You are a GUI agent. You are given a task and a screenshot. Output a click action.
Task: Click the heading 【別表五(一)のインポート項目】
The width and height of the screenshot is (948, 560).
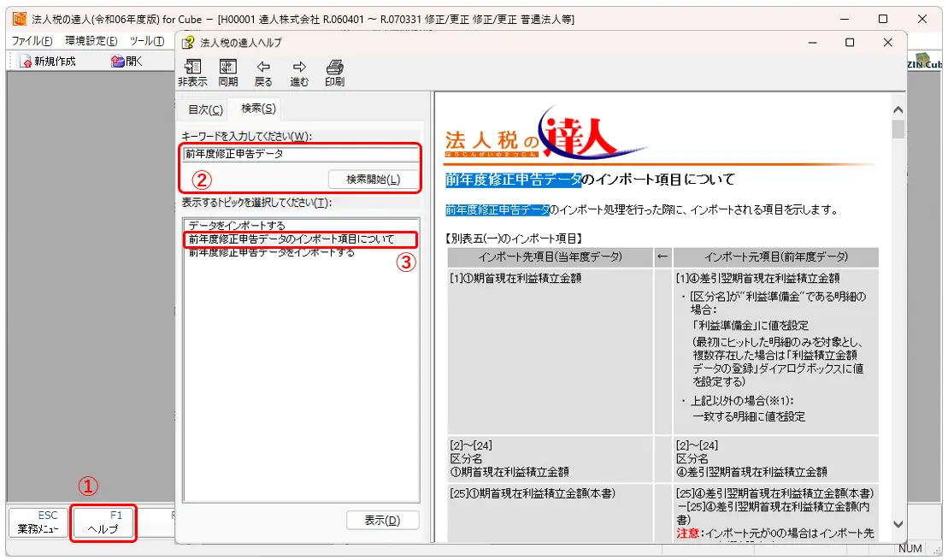[x=513, y=239]
